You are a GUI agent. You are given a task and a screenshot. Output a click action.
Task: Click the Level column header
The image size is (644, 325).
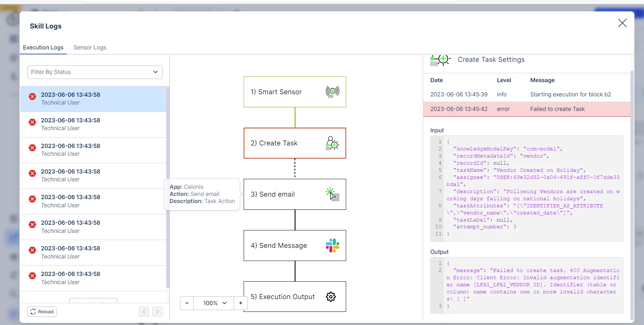coord(504,80)
